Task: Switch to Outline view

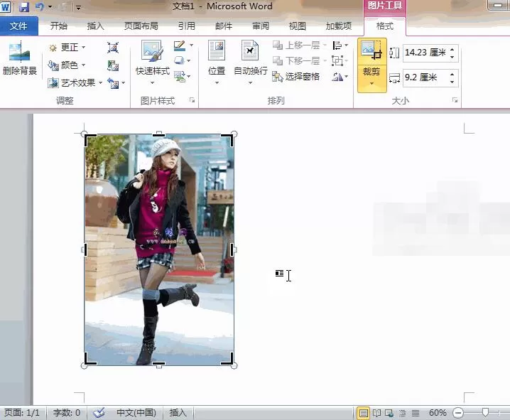Action: 402,413
